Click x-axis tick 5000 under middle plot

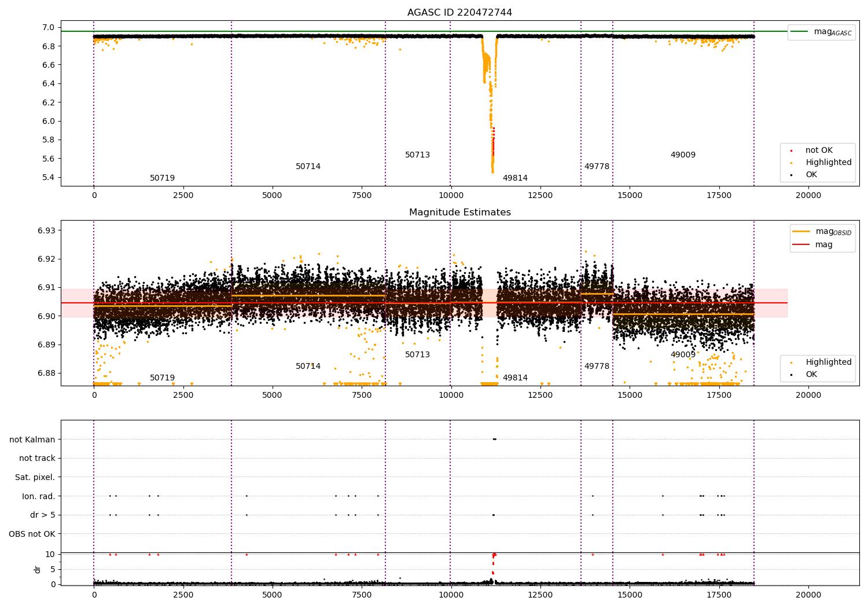coord(272,395)
